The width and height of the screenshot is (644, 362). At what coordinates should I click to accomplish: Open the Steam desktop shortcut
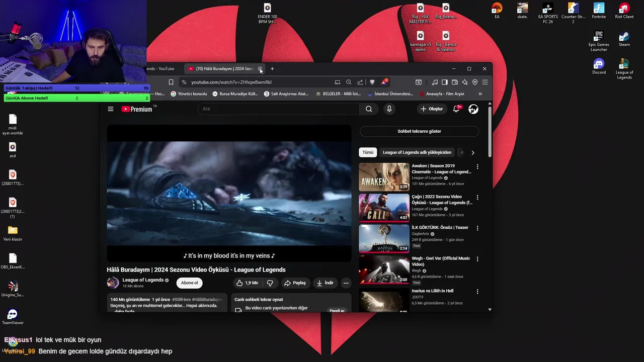coord(624,39)
